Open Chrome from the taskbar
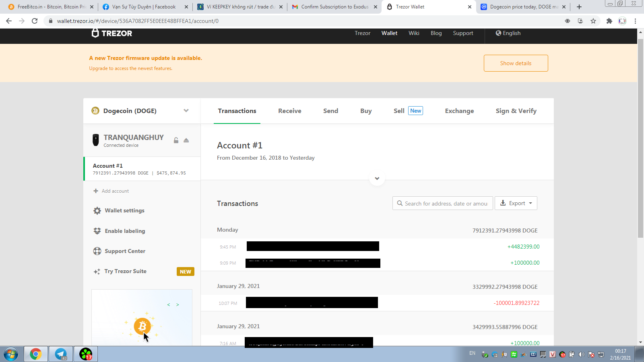 (35, 354)
